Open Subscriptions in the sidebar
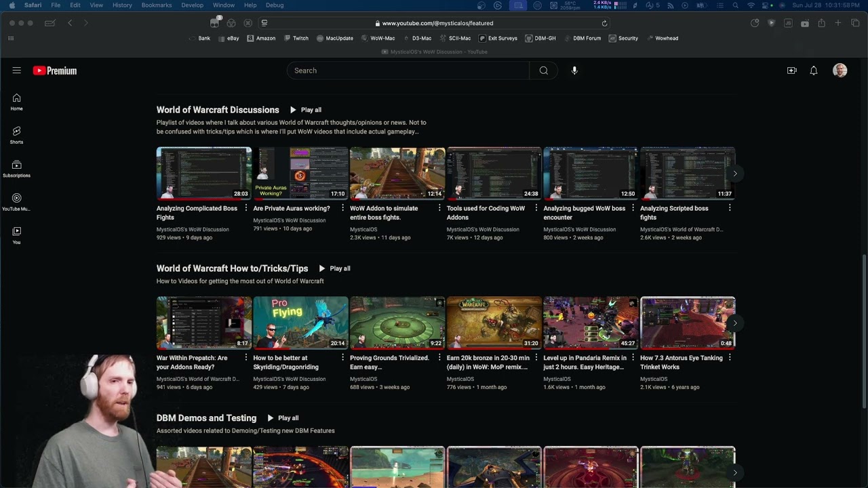This screenshot has width=868, height=488. (16, 169)
